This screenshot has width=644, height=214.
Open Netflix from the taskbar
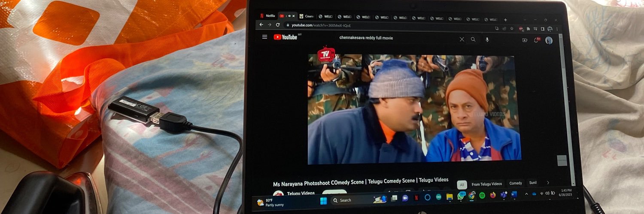pos(416,198)
